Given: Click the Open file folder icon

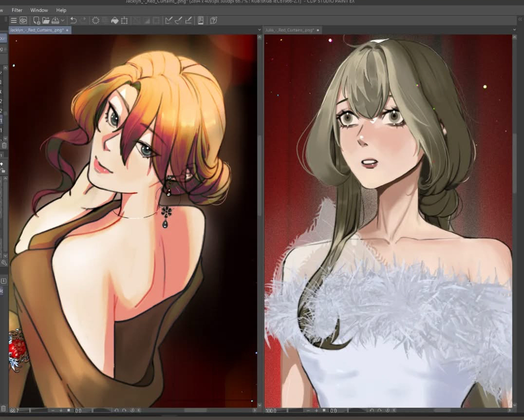Looking at the screenshot, I should pyautogui.click(x=46, y=20).
